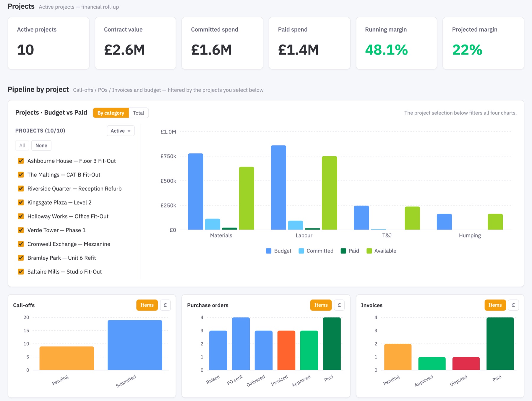This screenshot has width=532, height=401.
Task: Toggle the Budget legend swatch
Action: click(269, 251)
